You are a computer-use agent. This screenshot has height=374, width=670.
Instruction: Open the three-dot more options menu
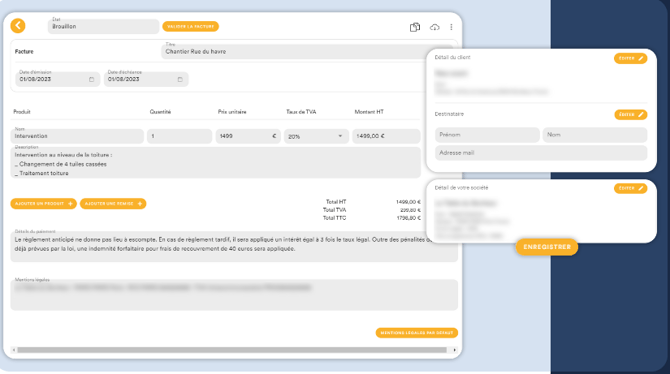click(451, 27)
